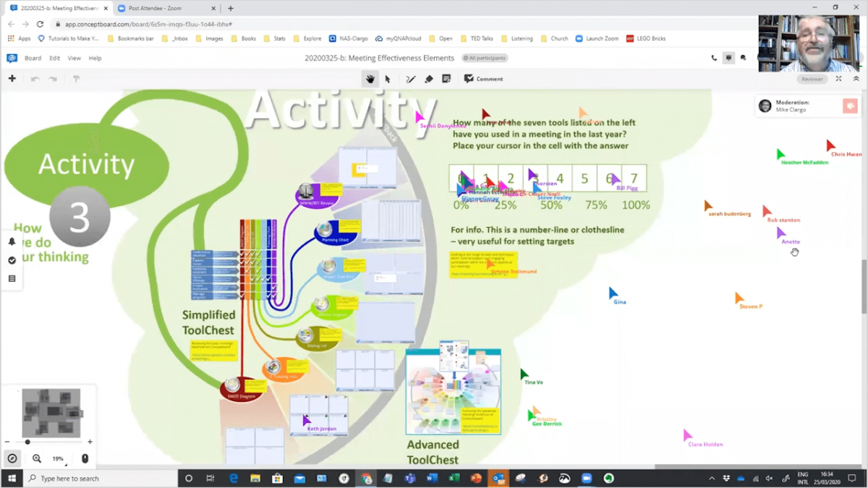Screen dimensions: 868x488
Task: Open Excel from the taskbar
Action: [454, 479]
